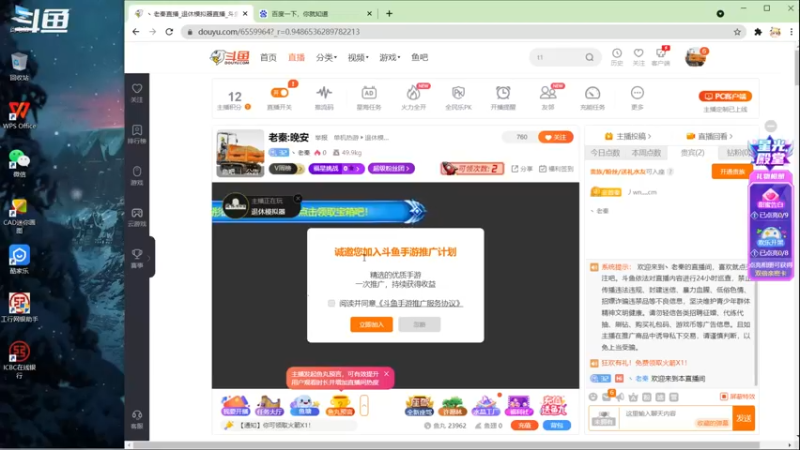Toggle 屏蔽特效 in chat toolbar
Screen dimensions: 800x450
[x=737, y=396]
